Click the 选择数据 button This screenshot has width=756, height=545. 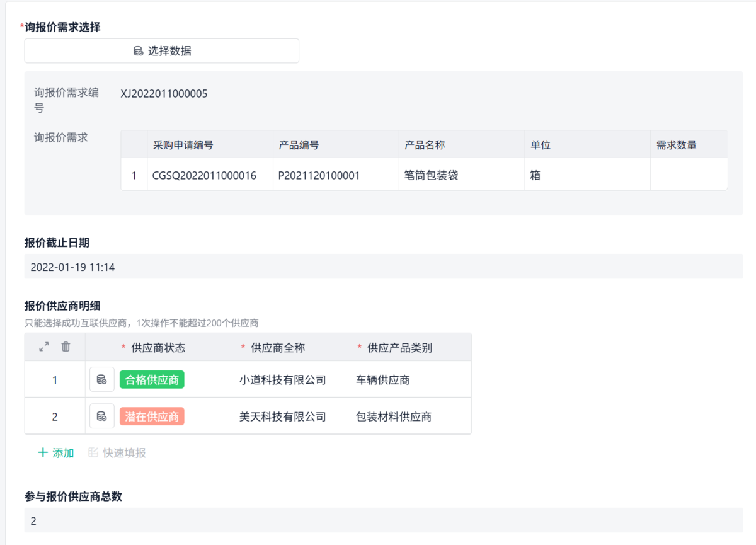tap(162, 51)
